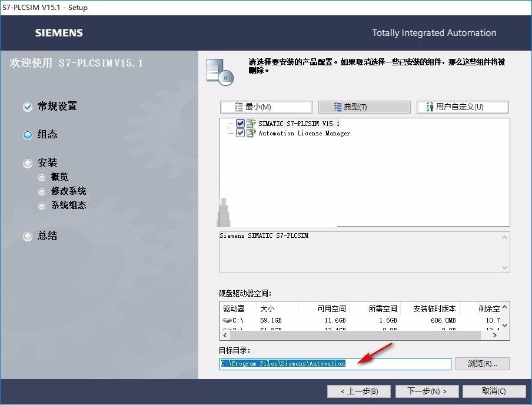Image resolution: width=532 pixels, height=405 pixels.
Task: Select the User-defined (用户自定义) button
Action: (463, 107)
